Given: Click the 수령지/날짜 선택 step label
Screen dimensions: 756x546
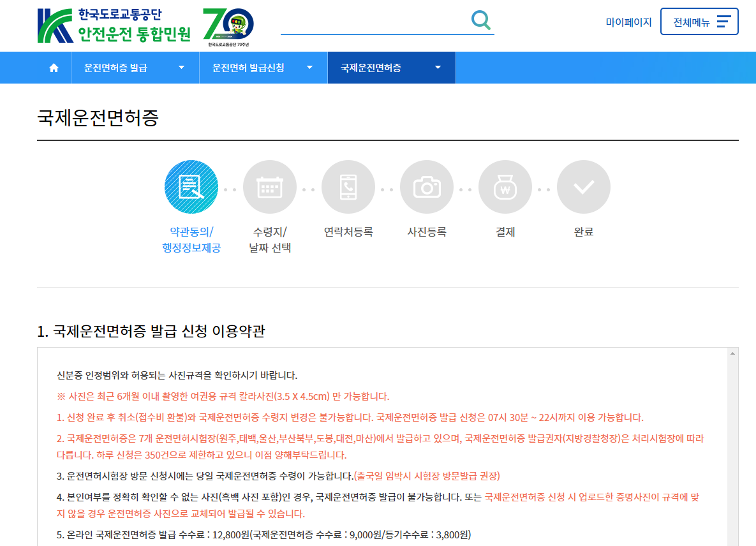Looking at the screenshot, I should [x=269, y=239].
